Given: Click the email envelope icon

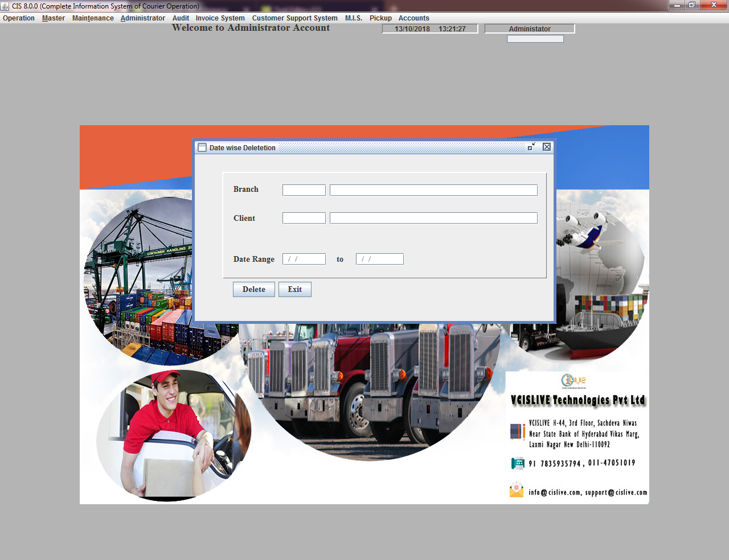Looking at the screenshot, I should tap(517, 490).
